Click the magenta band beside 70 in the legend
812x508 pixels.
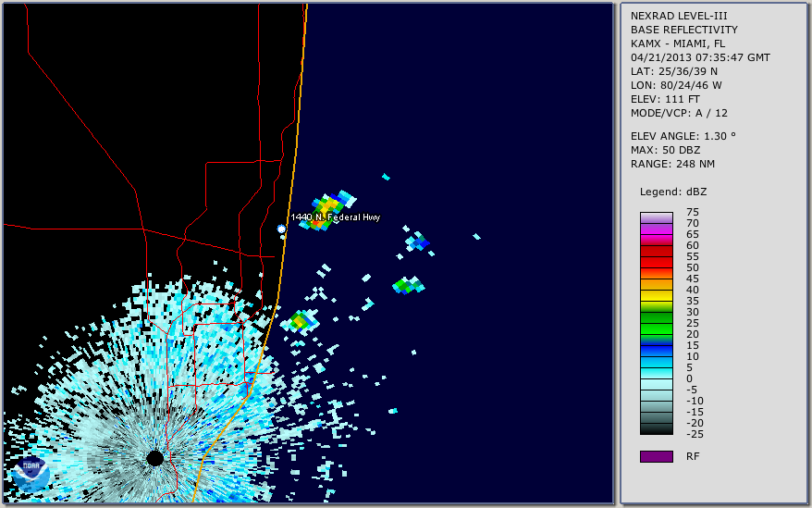[x=657, y=229]
